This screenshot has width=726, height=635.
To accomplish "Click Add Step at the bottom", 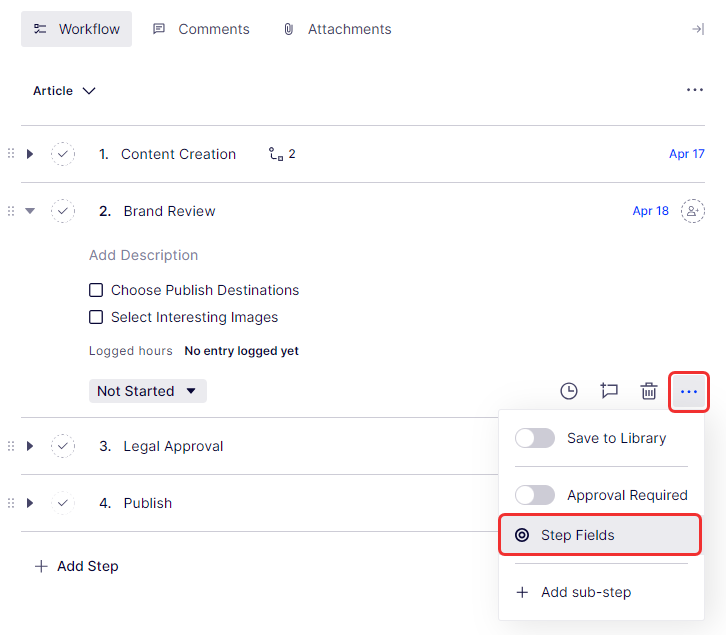I will pyautogui.click(x=77, y=566).
